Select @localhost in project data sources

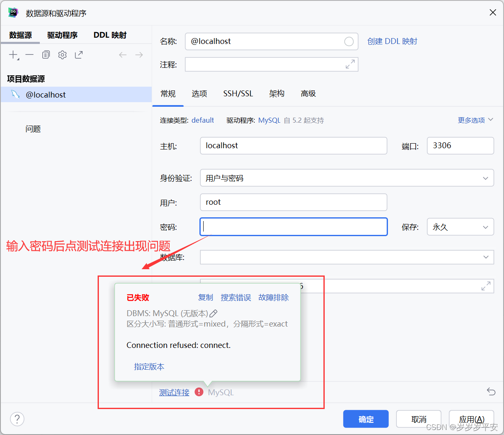click(x=76, y=95)
